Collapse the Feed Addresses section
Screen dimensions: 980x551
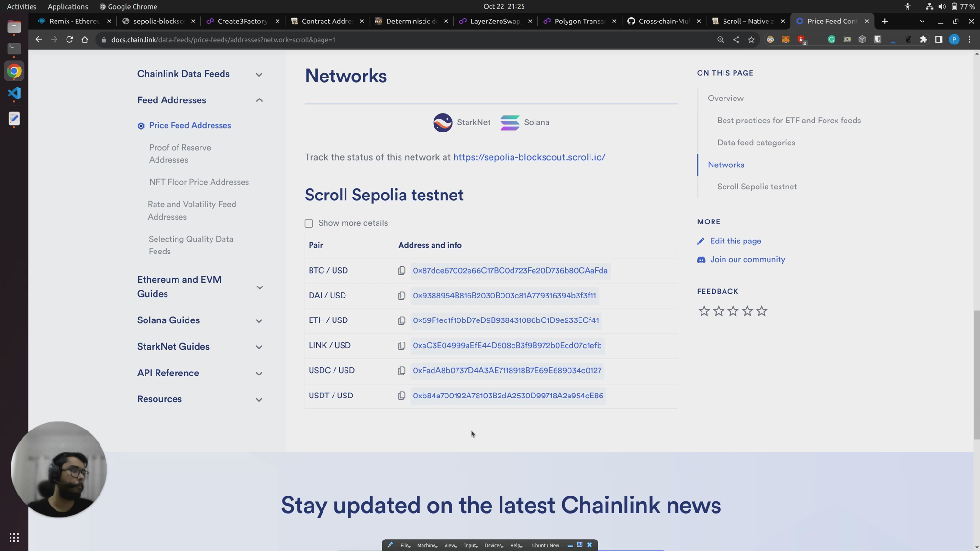(x=259, y=100)
